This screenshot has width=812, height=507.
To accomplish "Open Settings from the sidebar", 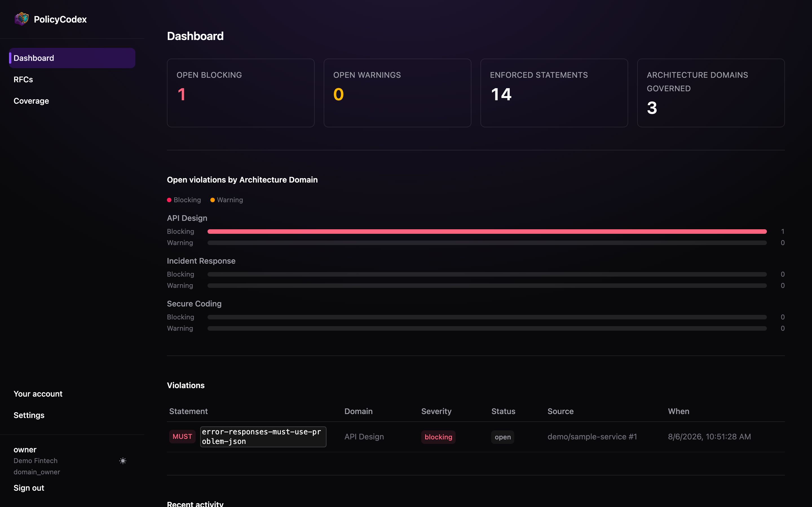I will pyautogui.click(x=29, y=415).
